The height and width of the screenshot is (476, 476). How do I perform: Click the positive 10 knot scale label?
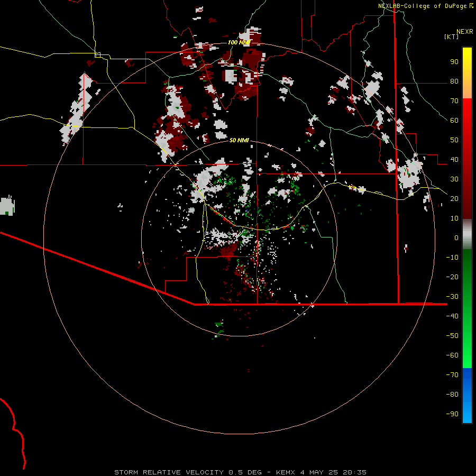click(x=454, y=218)
